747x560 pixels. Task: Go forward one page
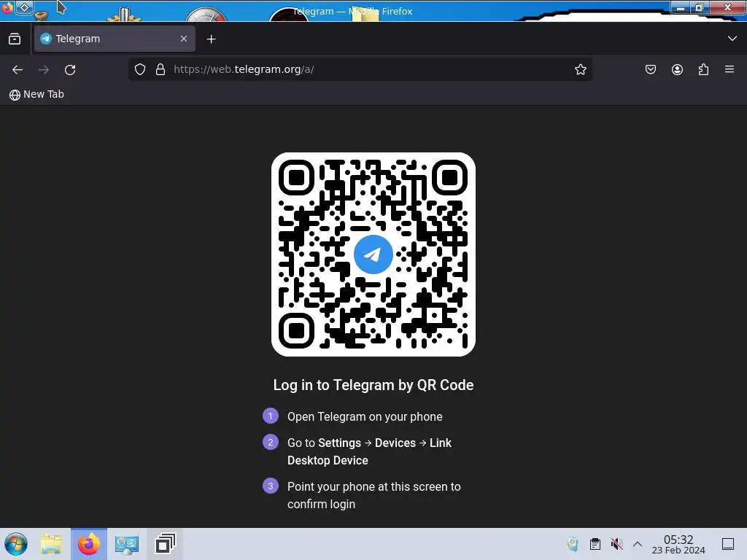click(44, 69)
